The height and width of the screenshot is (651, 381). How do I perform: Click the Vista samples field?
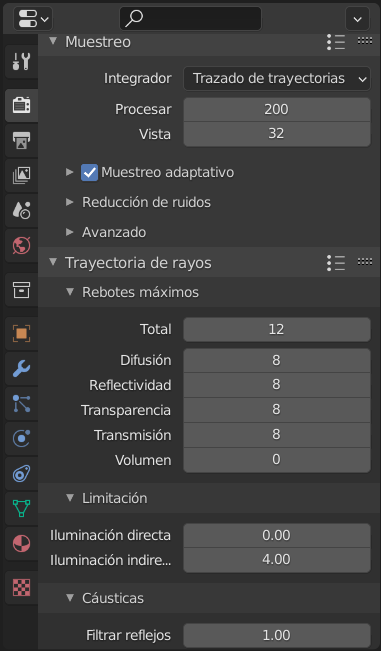(x=277, y=134)
